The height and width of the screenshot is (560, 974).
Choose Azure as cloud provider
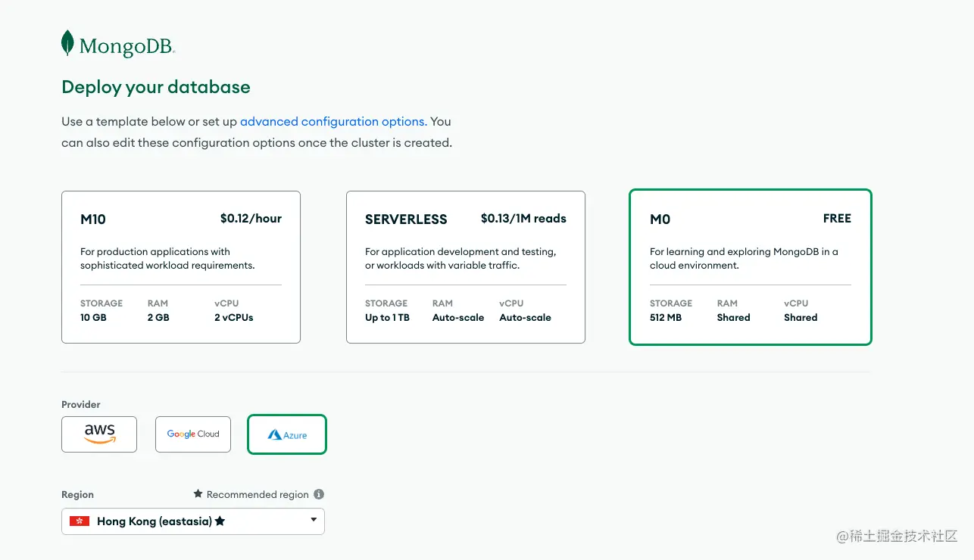tap(287, 434)
